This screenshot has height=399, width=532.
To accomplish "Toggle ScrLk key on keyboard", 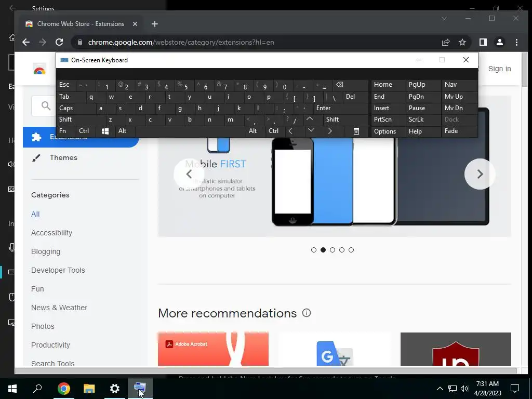I will (x=423, y=119).
